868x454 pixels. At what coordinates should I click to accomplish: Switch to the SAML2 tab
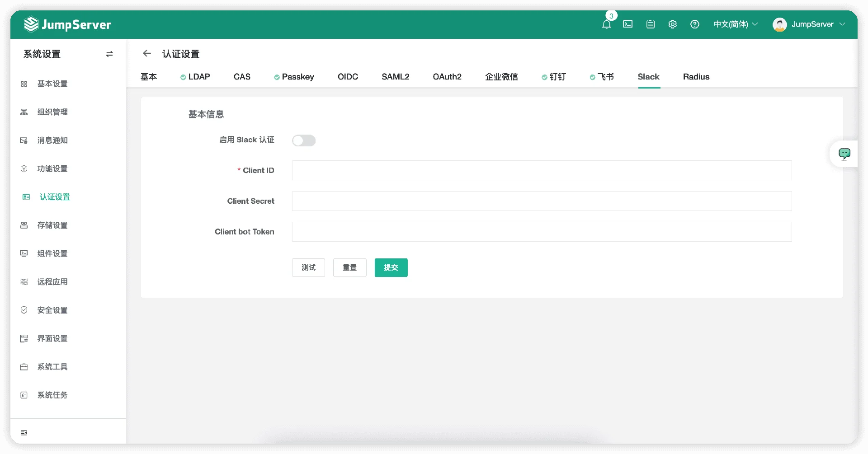pos(395,77)
